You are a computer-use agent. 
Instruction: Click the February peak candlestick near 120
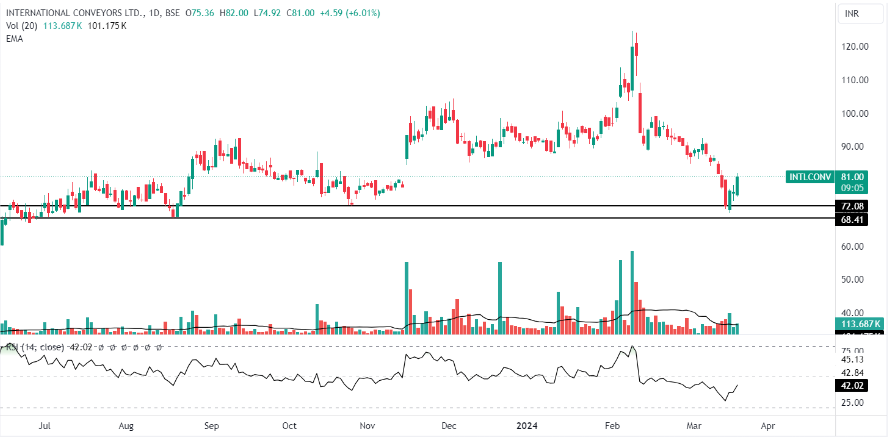pyautogui.click(x=634, y=55)
